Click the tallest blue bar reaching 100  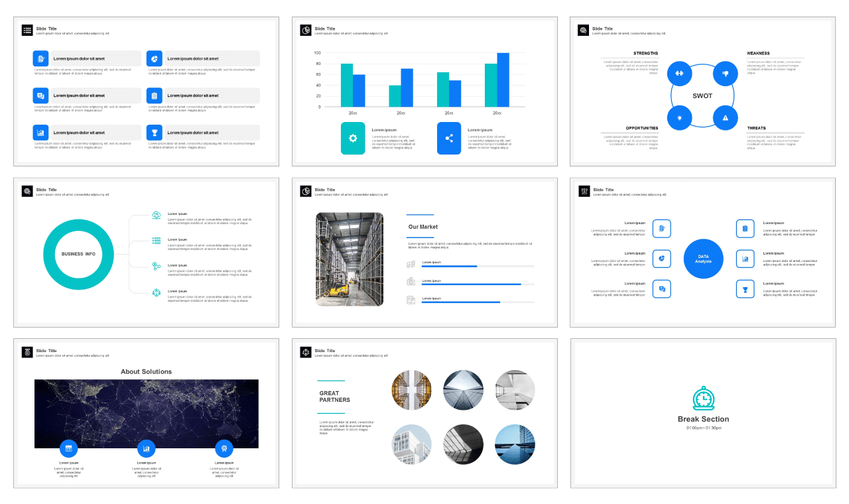(503, 80)
